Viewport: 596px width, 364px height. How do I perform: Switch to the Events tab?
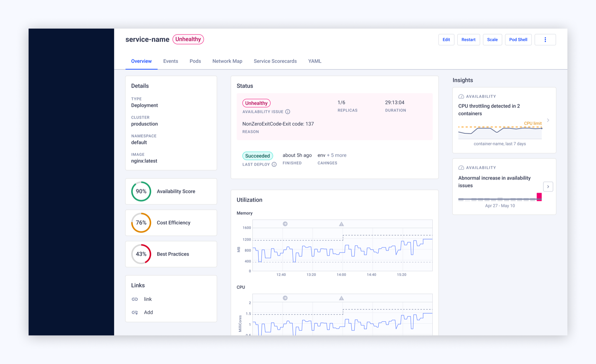tap(171, 61)
